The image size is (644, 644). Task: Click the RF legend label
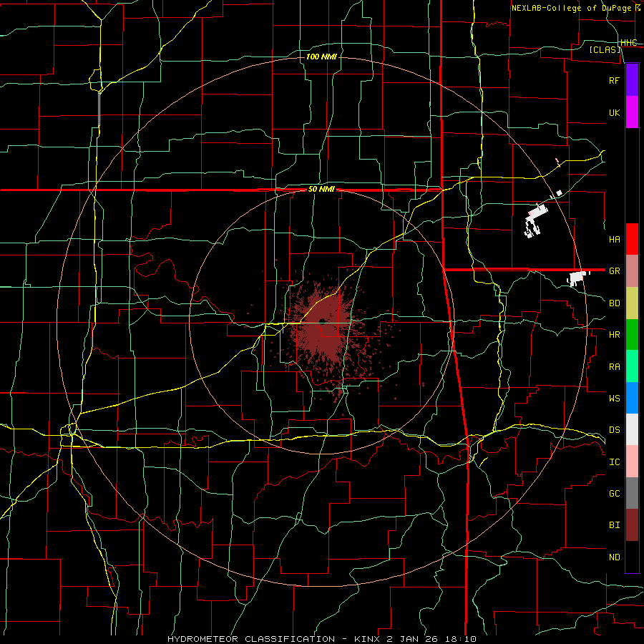tap(615, 80)
